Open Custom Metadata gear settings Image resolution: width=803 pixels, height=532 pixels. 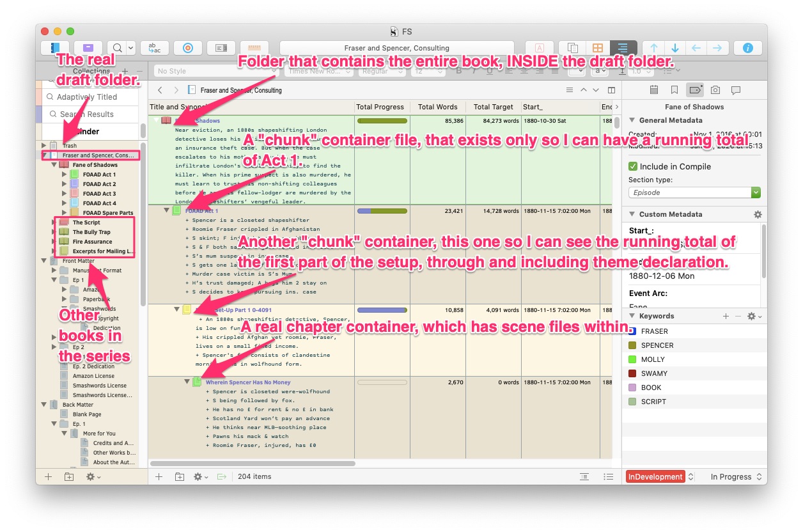tap(758, 214)
